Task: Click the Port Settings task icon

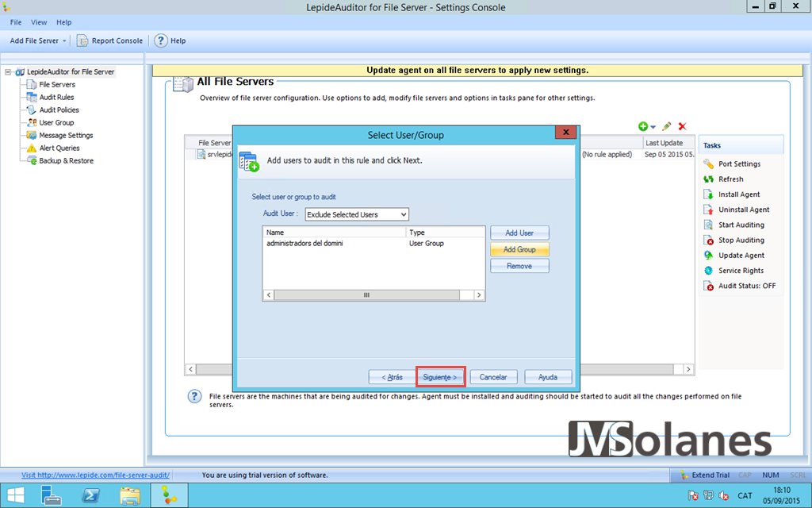Action: click(708, 164)
